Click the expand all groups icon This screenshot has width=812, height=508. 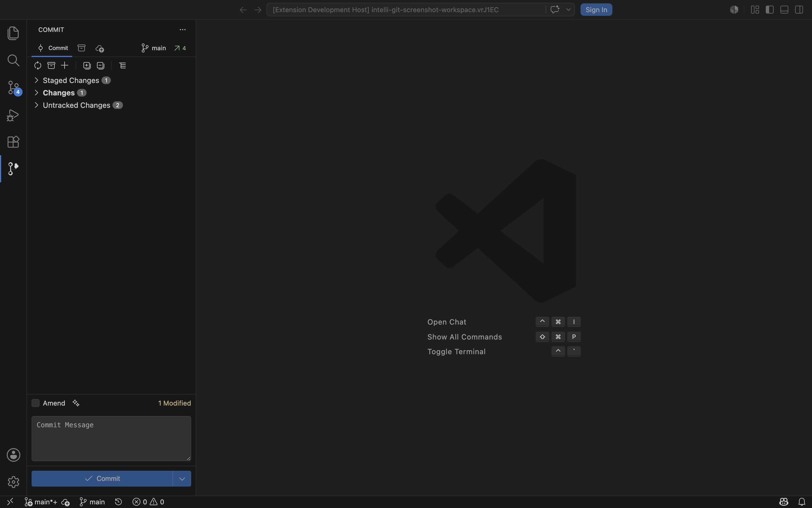click(x=87, y=65)
